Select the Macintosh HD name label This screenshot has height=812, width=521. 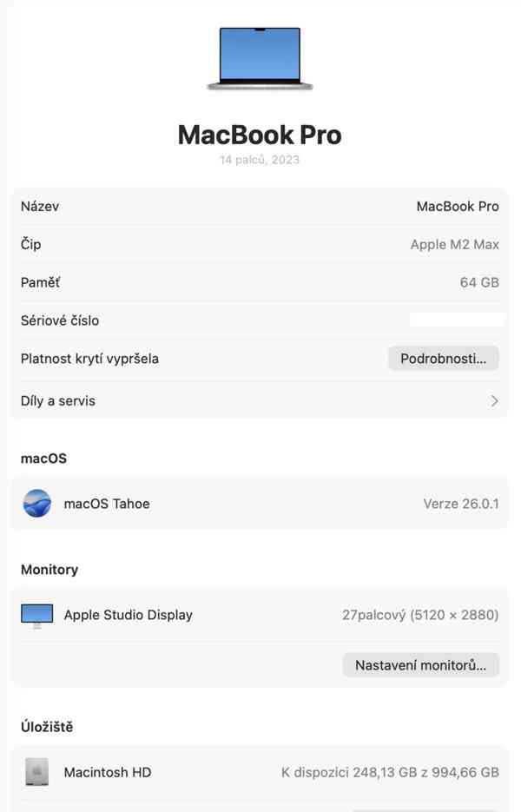click(109, 772)
